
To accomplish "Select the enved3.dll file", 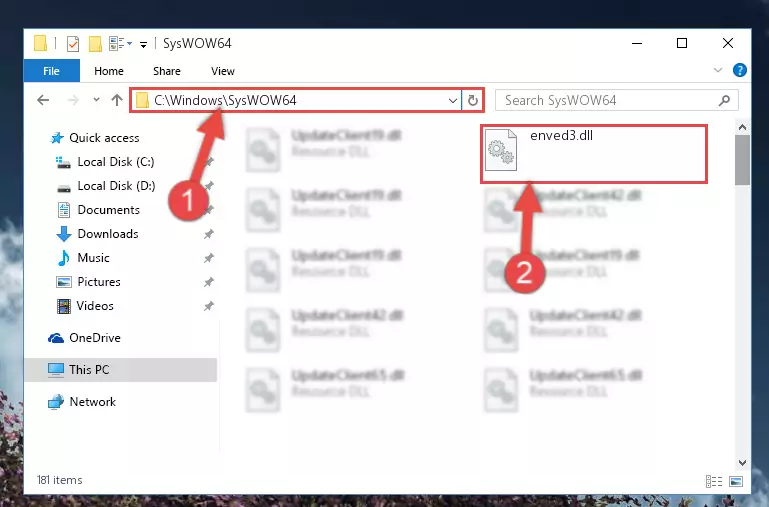I will point(593,154).
